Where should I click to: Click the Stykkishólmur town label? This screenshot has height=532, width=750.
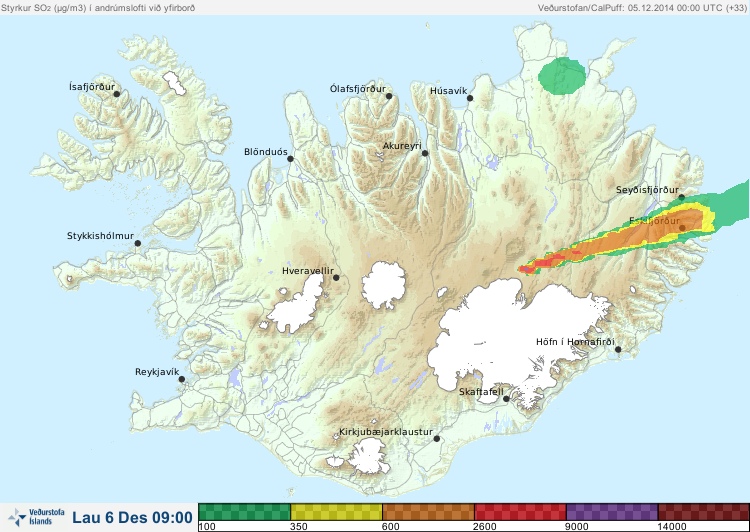pyautogui.click(x=100, y=235)
